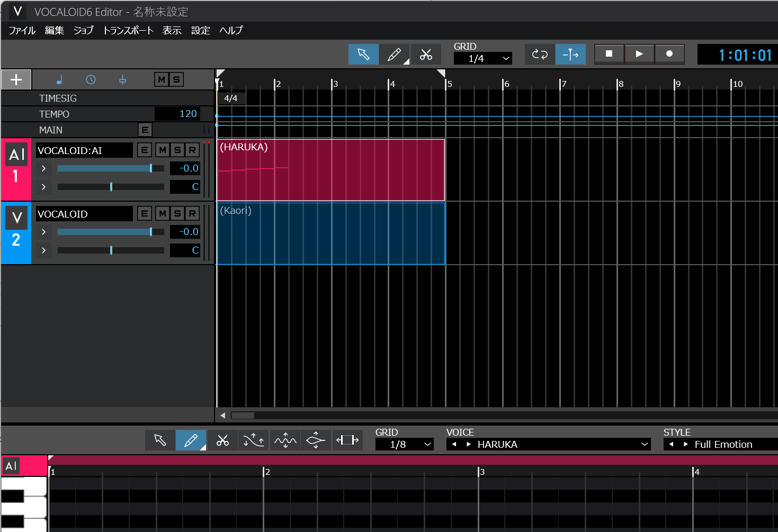Select arrow tool in piano roll toolbar
Viewport: 778px width, 532px height.
pos(160,440)
